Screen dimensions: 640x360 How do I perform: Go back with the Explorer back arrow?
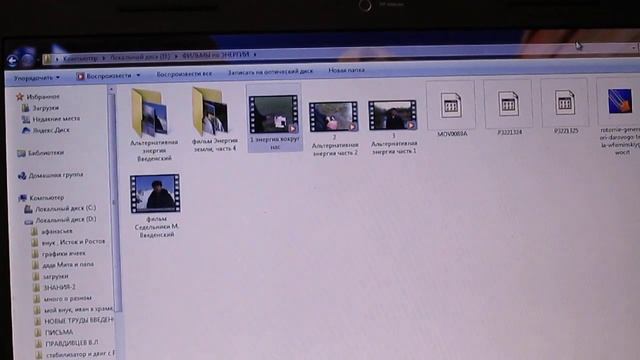(x=12, y=61)
